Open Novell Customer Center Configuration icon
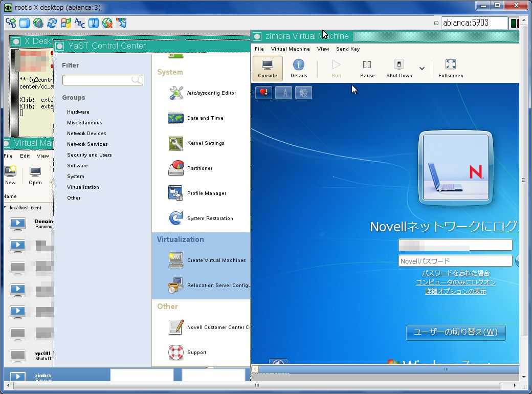The height and width of the screenshot is (394, 532). click(x=176, y=327)
